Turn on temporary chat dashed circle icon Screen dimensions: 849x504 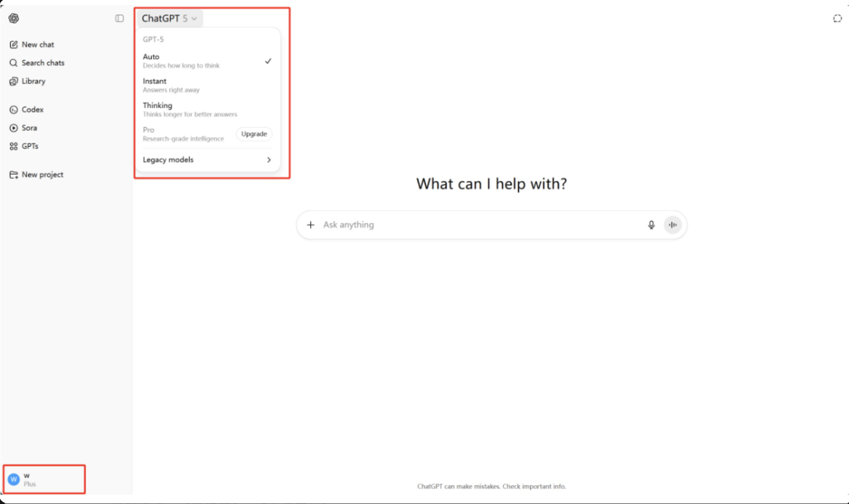click(x=837, y=18)
